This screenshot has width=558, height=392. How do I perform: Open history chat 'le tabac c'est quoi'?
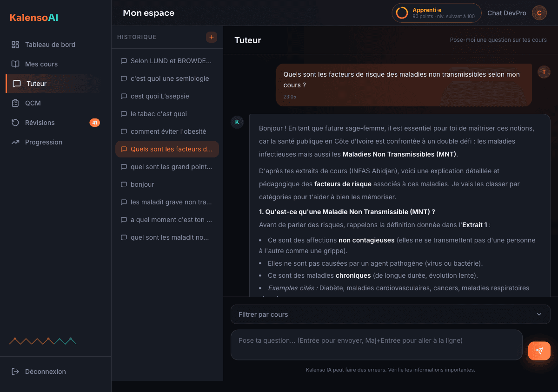167,114
